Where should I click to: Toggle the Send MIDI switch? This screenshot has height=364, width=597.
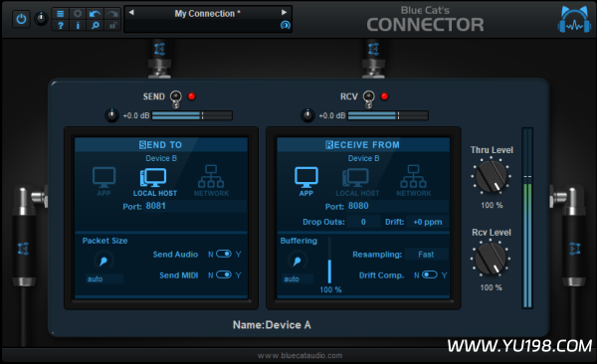coord(224,274)
